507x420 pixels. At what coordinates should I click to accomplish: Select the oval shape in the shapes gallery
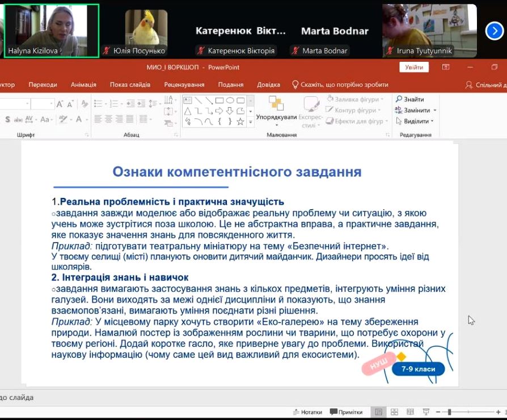[x=230, y=100]
